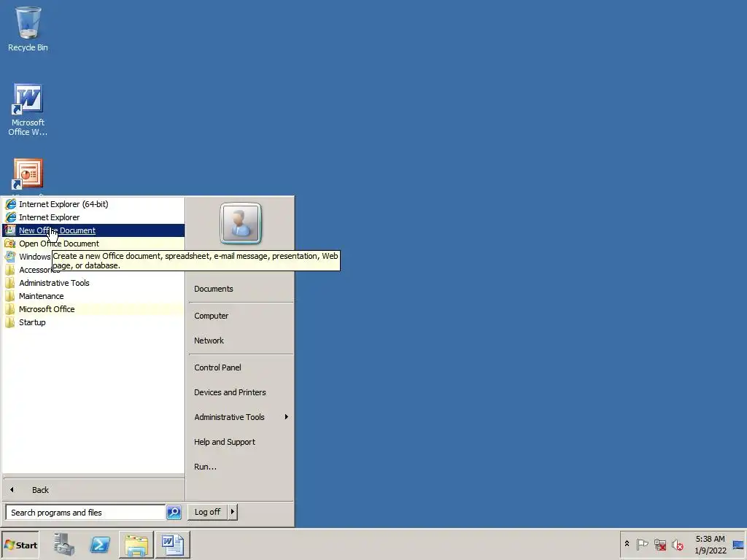Expand the Administrative Tools programs folder
This screenshot has width=747, height=560.
(x=93, y=283)
